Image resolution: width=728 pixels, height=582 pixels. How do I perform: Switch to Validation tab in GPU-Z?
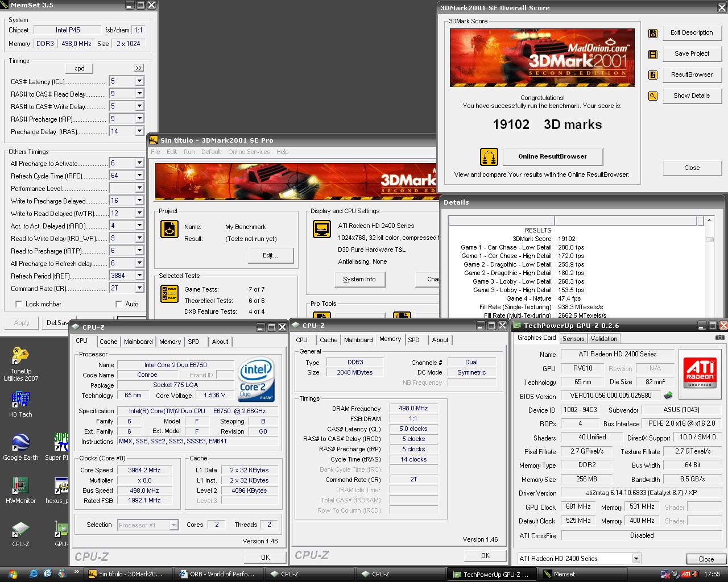click(x=604, y=339)
